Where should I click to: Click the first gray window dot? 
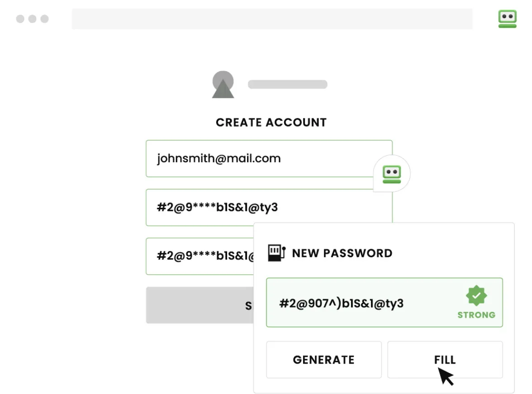click(x=20, y=19)
